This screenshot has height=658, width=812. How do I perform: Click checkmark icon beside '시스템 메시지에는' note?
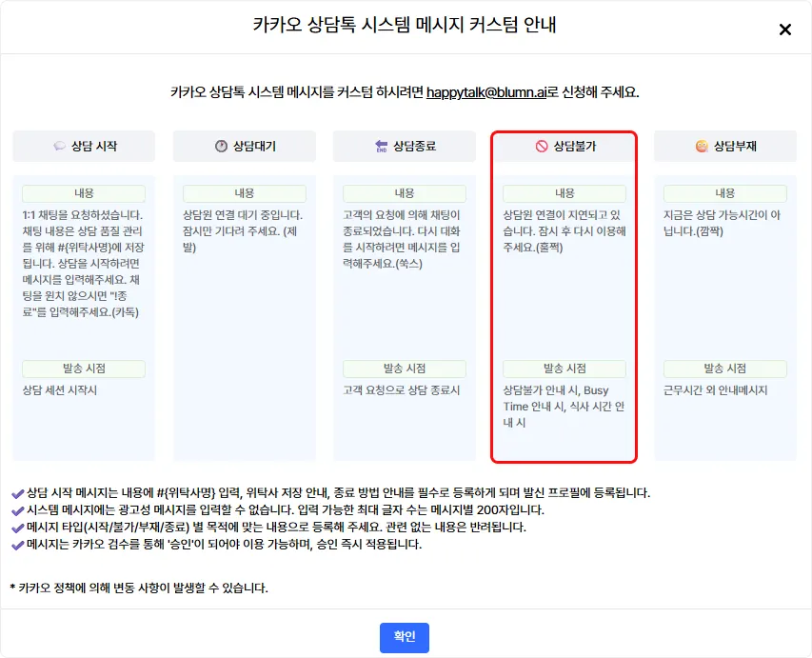pos(17,510)
